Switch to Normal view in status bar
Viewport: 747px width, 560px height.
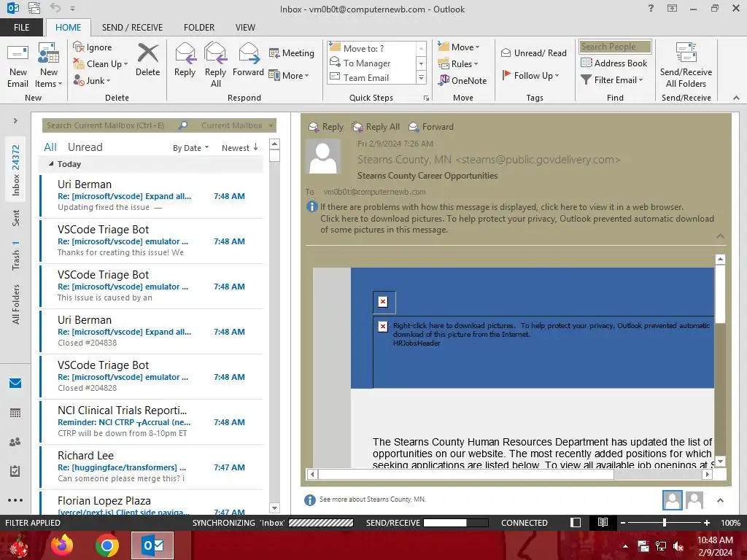(x=576, y=522)
